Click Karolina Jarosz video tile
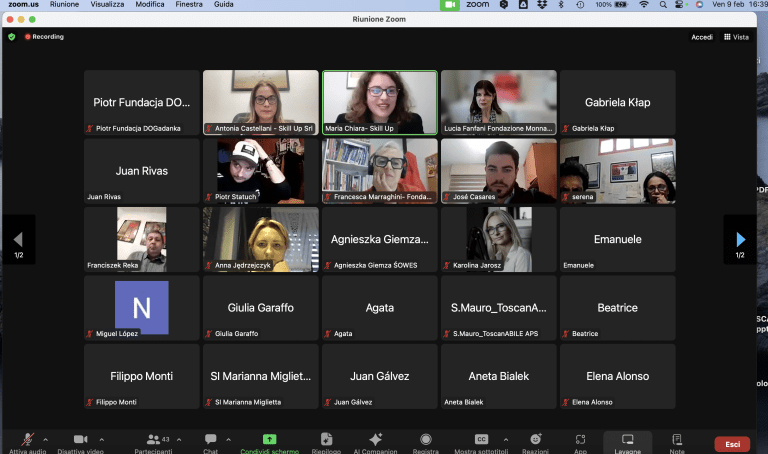Viewport: 768px width, 454px height. [499, 239]
